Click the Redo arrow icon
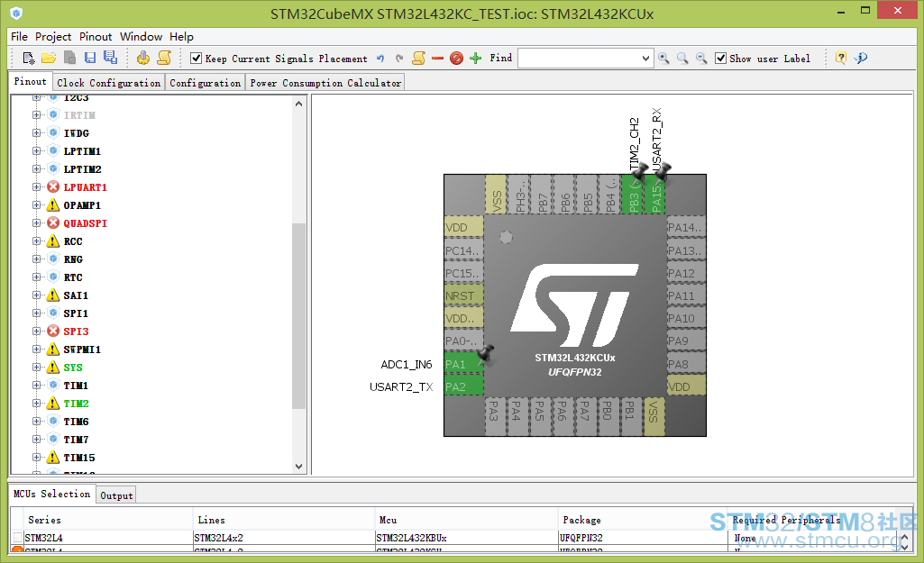Screen dimensions: 924x563 [399, 59]
